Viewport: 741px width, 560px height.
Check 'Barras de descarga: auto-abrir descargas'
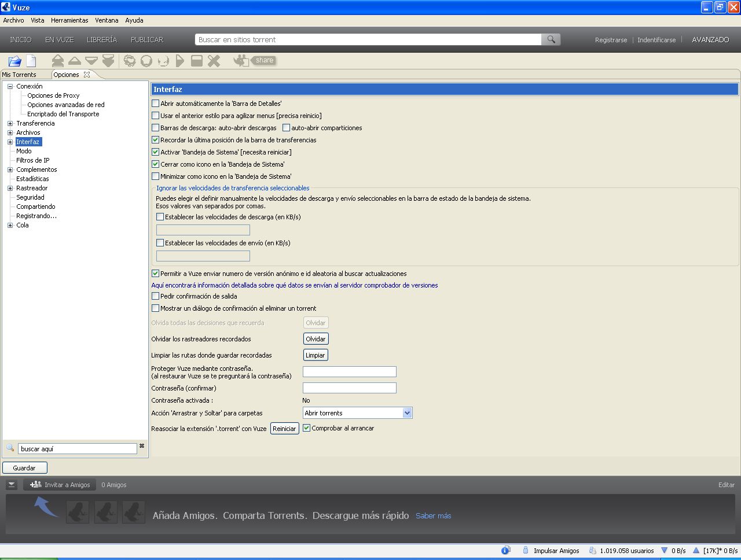coord(155,128)
